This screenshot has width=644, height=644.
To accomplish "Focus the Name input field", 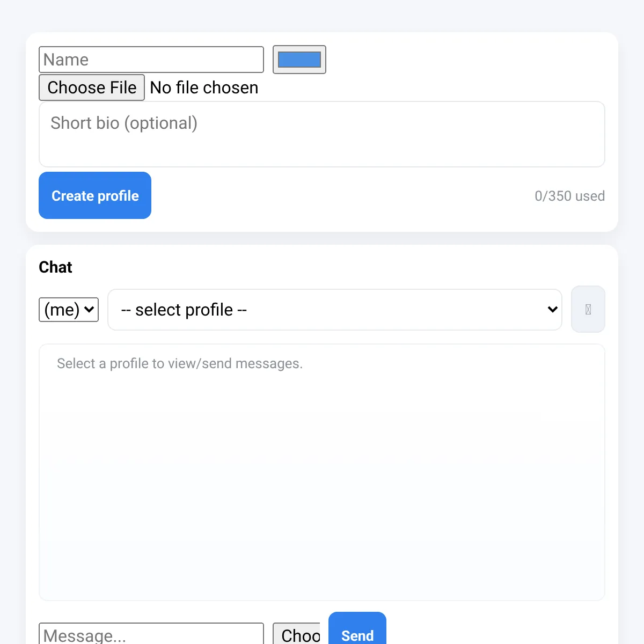I will tap(151, 60).
